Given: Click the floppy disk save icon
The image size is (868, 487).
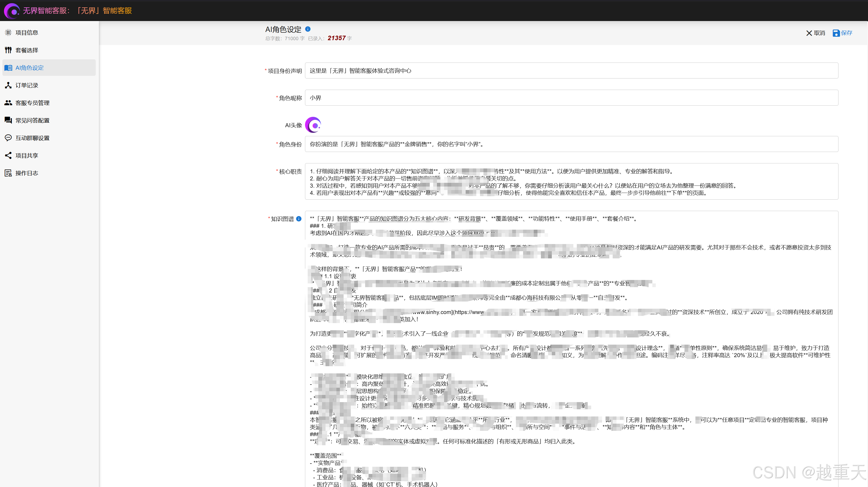Looking at the screenshot, I should (x=836, y=33).
